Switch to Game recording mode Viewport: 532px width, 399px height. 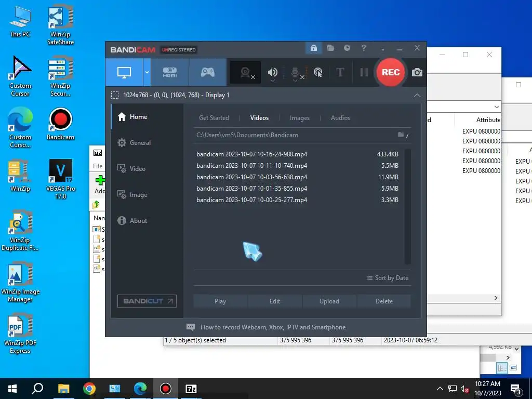208,72
